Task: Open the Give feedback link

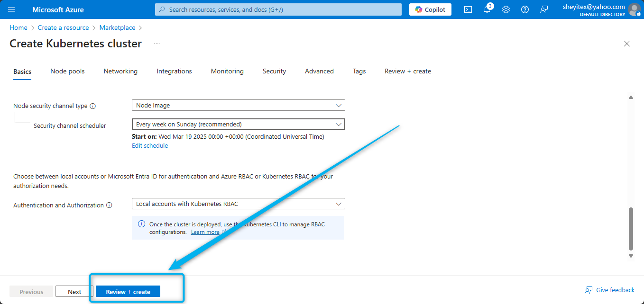Action: [x=610, y=290]
